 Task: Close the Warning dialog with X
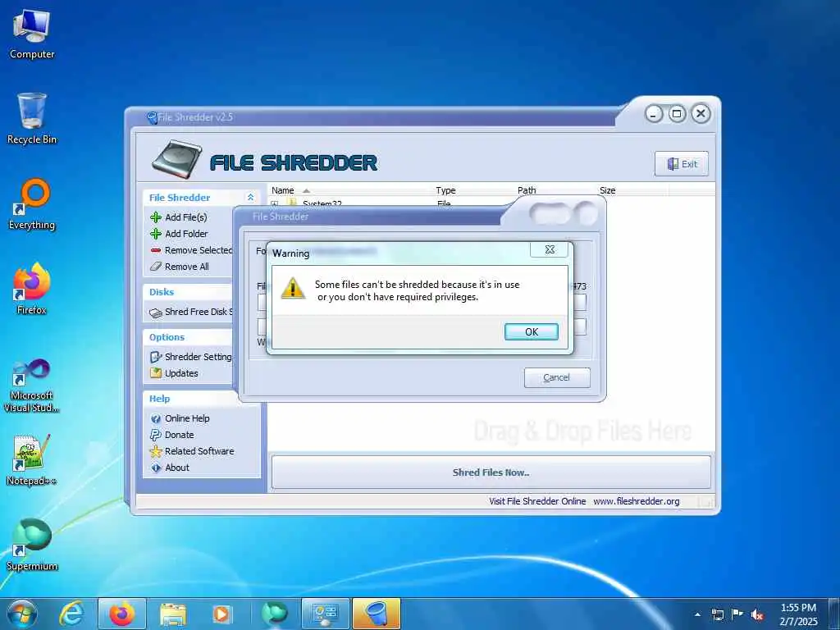point(549,249)
